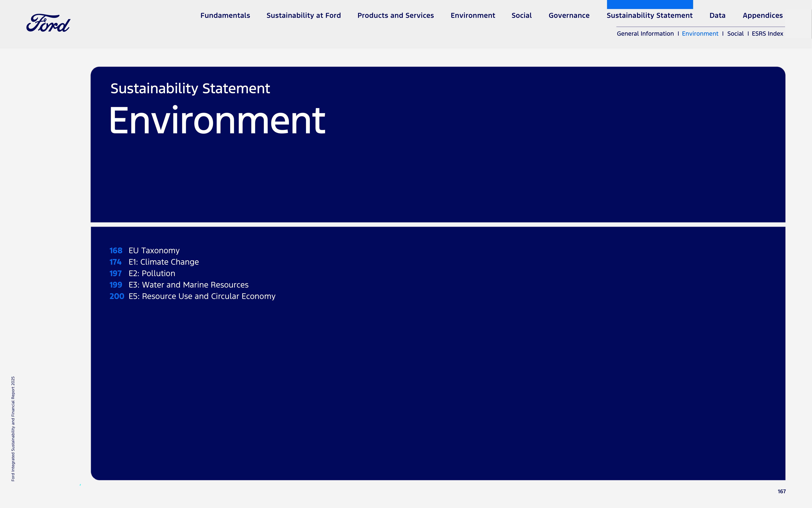Select the Sustainability Statement tab

pyautogui.click(x=649, y=15)
